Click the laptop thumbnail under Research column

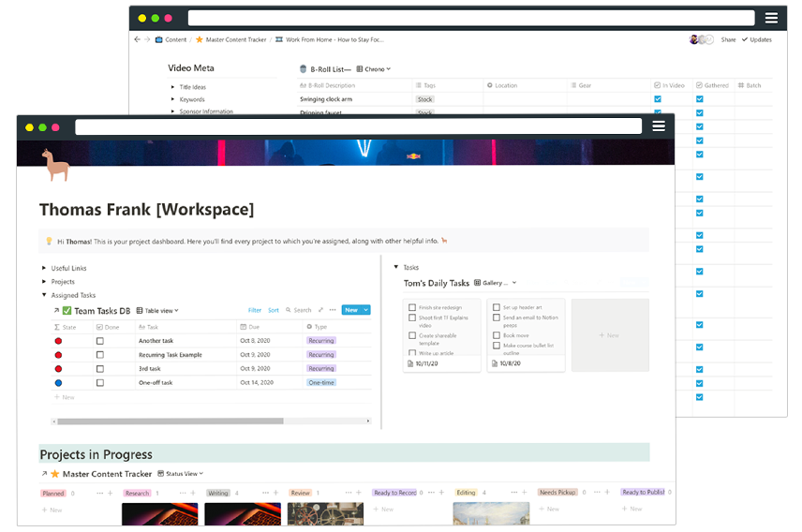tap(159, 513)
